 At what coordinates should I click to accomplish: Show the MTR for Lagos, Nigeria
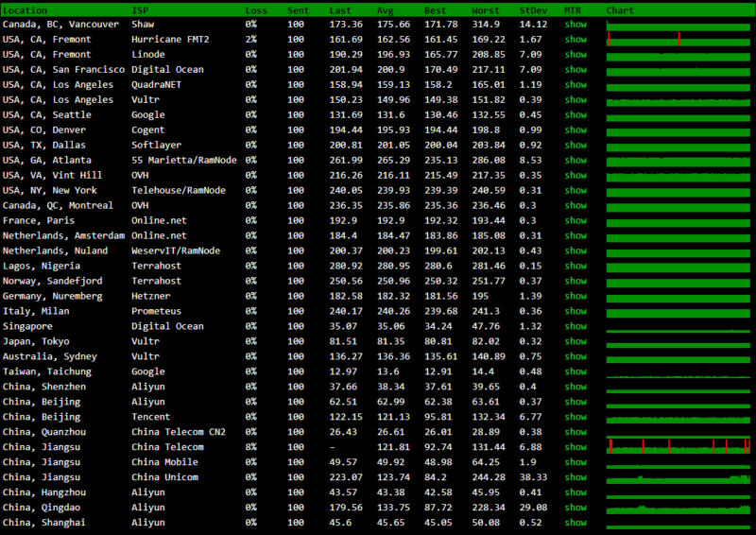(576, 267)
